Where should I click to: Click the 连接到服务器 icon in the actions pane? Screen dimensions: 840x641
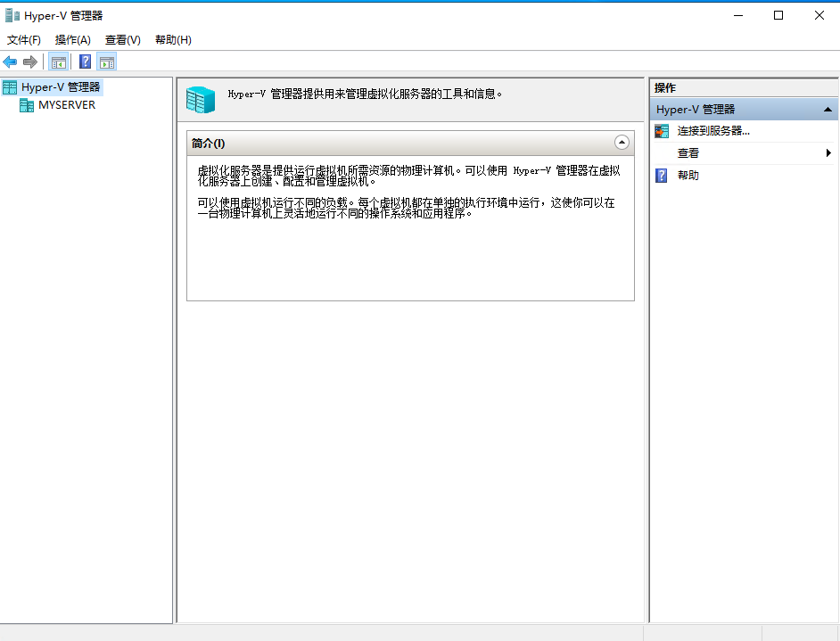(x=662, y=131)
